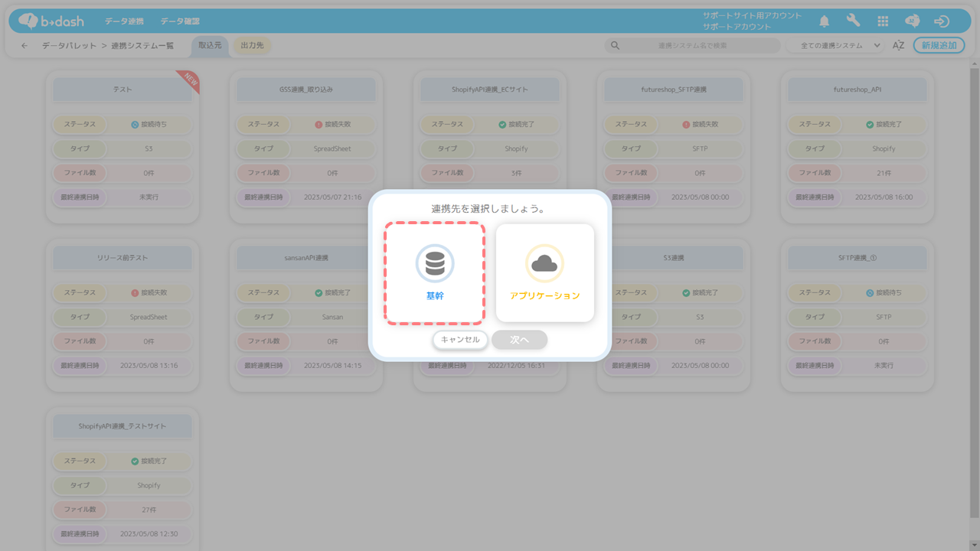
Task: Open the chat support icon
Action: 912,21
